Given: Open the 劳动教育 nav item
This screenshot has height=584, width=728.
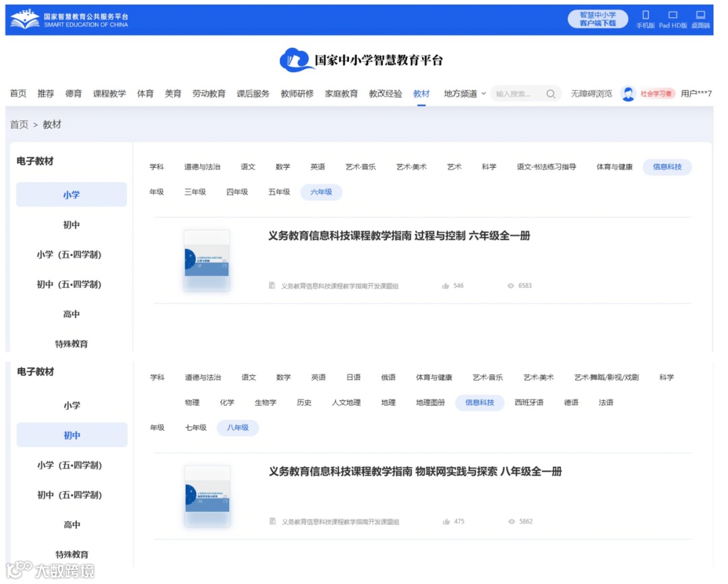Looking at the screenshot, I should pyautogui.click(x=209, y=94).
